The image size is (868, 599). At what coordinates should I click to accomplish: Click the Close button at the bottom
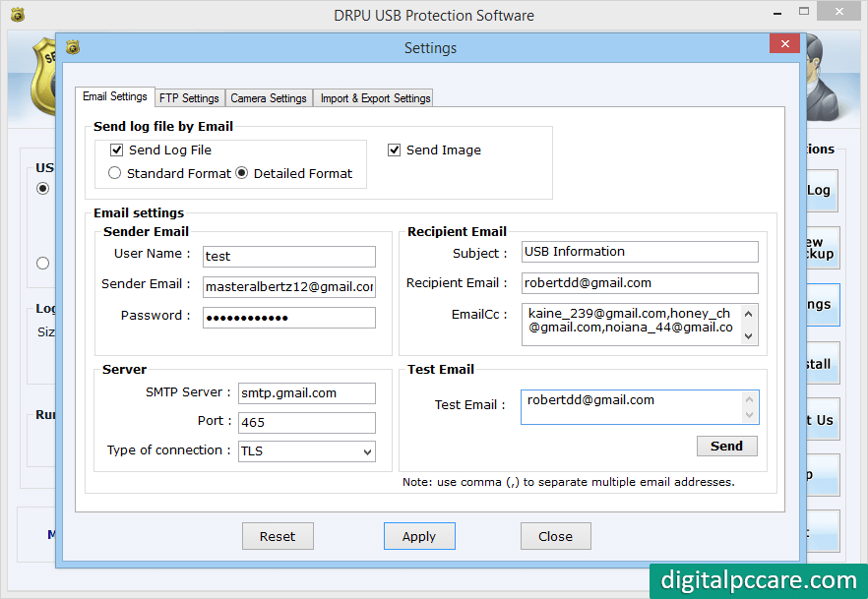555,536
